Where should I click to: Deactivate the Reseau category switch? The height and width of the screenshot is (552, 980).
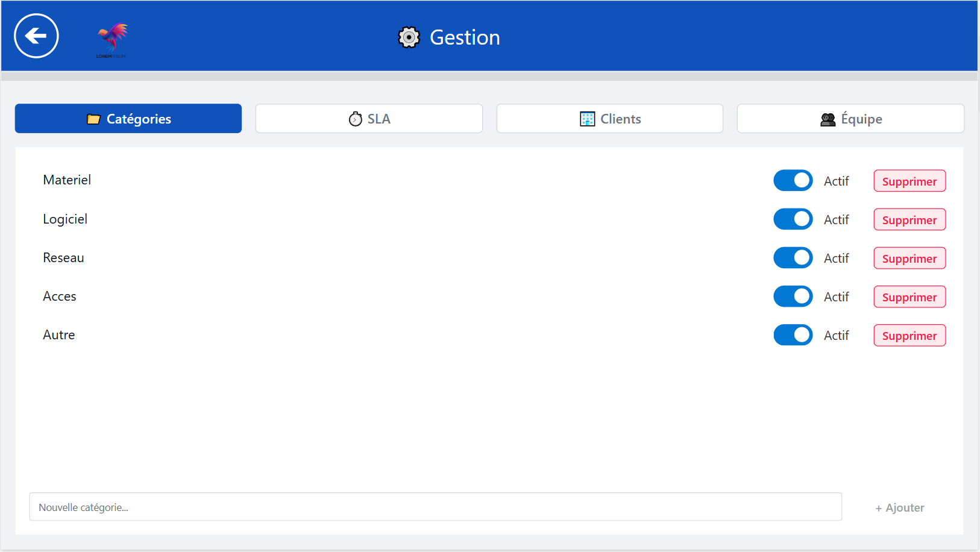[x=793, y=258]
